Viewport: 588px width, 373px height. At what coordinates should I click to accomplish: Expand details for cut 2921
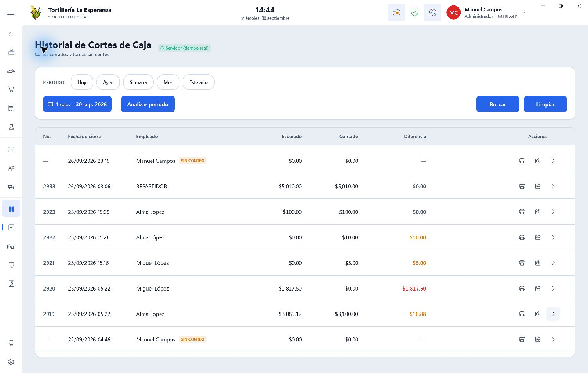point(553,263)
